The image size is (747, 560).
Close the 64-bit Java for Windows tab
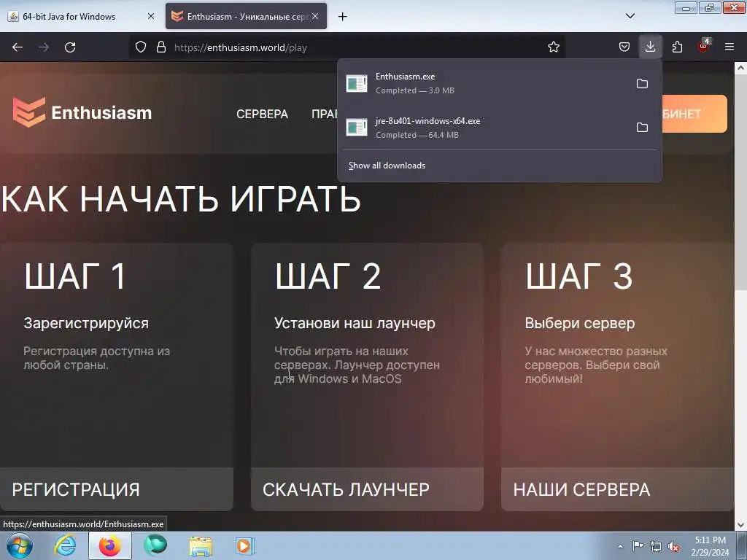(151, 16)
